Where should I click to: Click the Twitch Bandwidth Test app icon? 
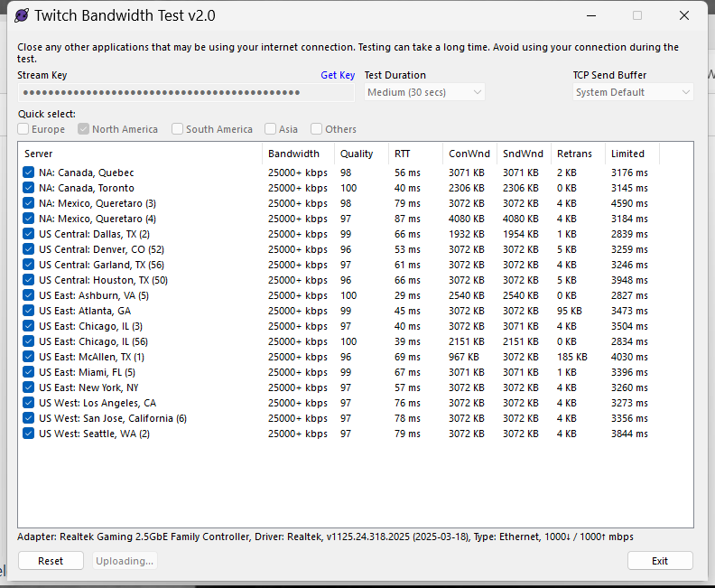(22, 15)
